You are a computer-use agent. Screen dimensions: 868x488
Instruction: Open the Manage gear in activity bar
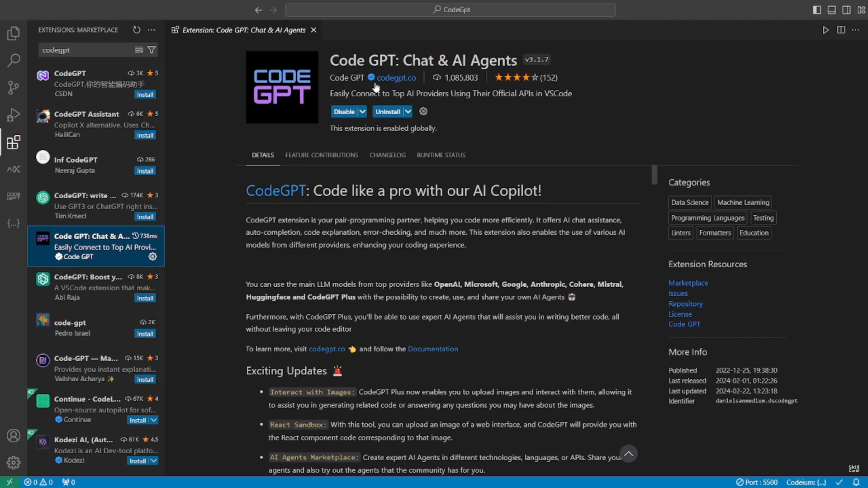(x=14, y=463)
